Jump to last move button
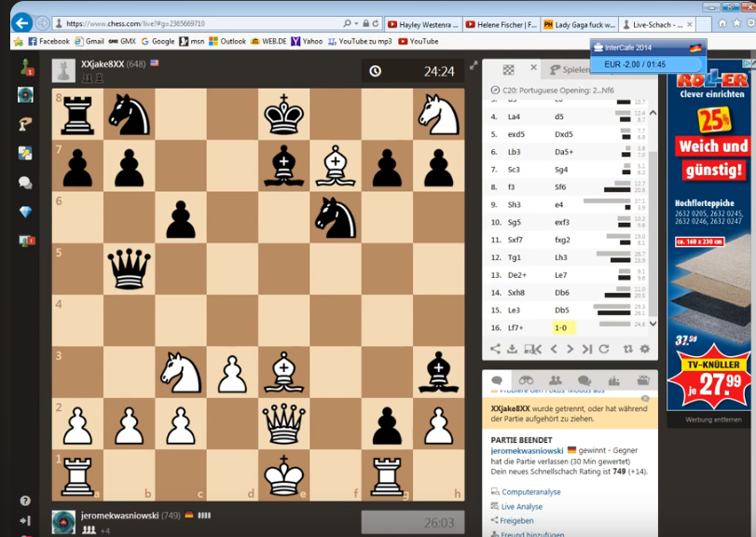This screenshot has height=537, width=756. [x=586, y=349]
